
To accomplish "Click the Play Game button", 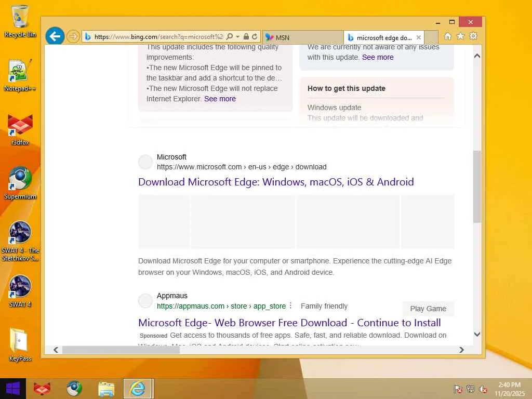I will (428, 309).
